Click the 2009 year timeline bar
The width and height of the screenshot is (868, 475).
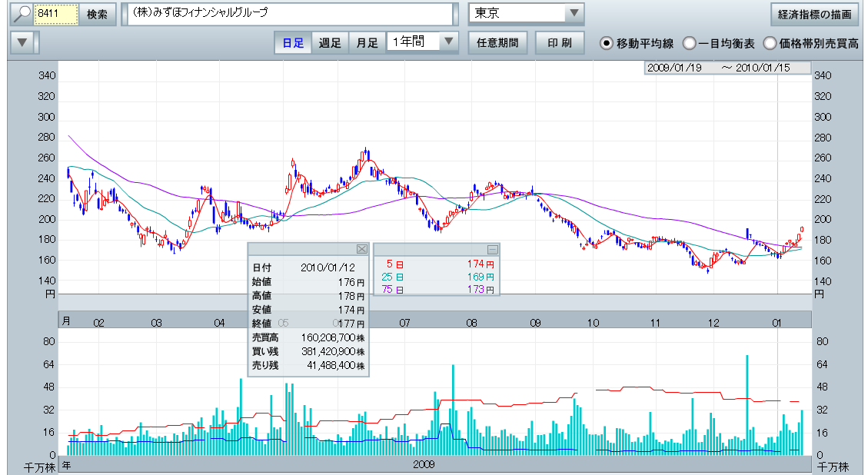tap(424, 464)
